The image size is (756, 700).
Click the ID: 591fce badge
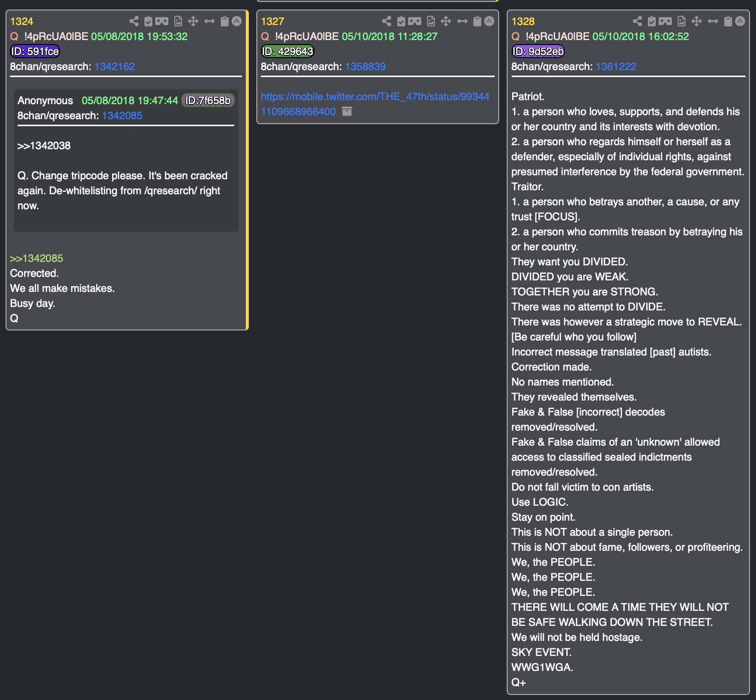click(x=35, y=51)
